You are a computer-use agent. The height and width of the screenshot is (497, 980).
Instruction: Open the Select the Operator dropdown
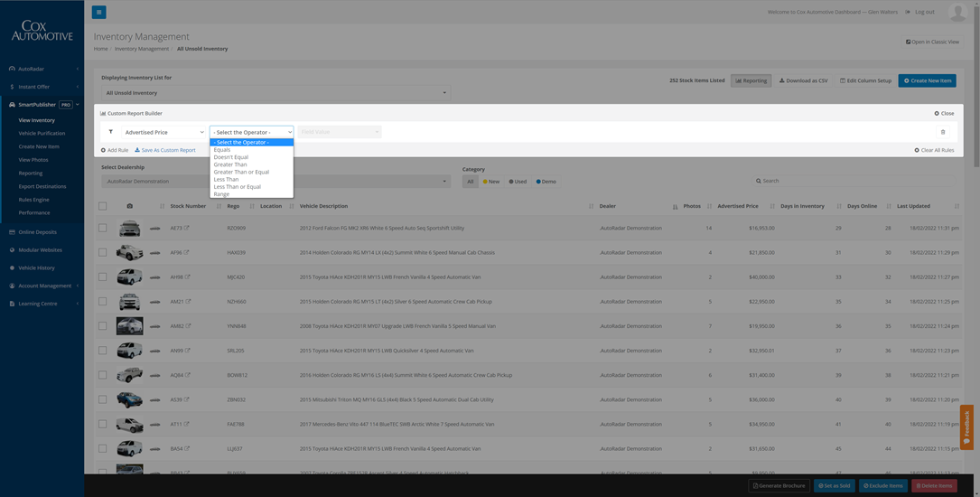(251, 132)
